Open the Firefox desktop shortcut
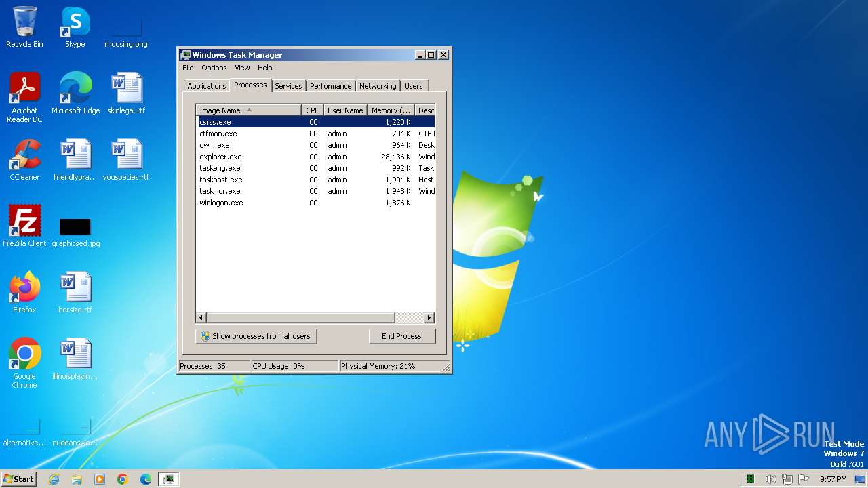The image size is (868, 488). [24, 293]
